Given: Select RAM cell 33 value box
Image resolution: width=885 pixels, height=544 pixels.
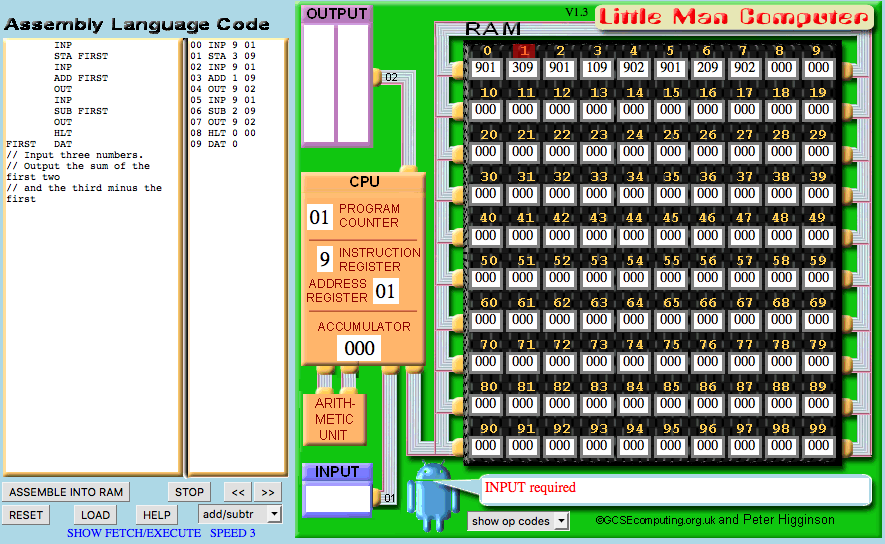Looking at the screenshot, I should pos(597,194).
